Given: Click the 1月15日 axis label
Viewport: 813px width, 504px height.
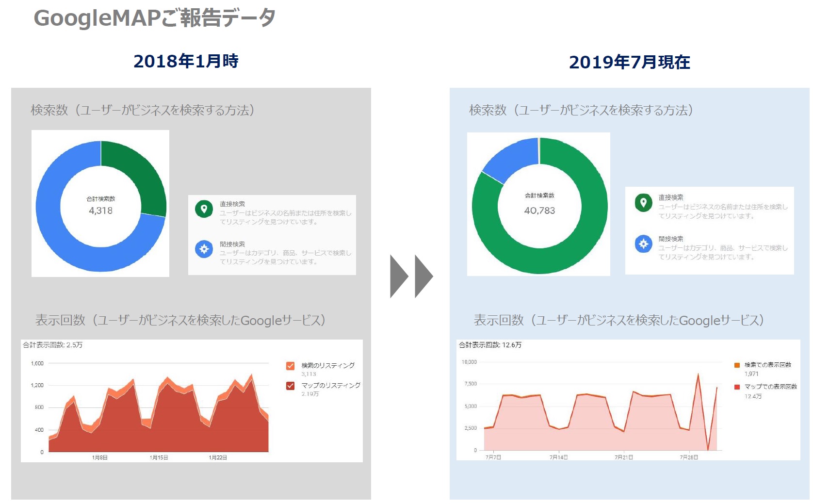Looking at the screenshot, I should click(x=159, y=457).
